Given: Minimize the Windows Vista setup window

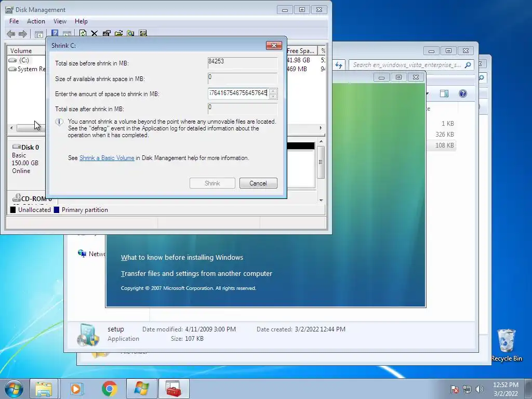Looking at the screenshot, I should (381, 77).
